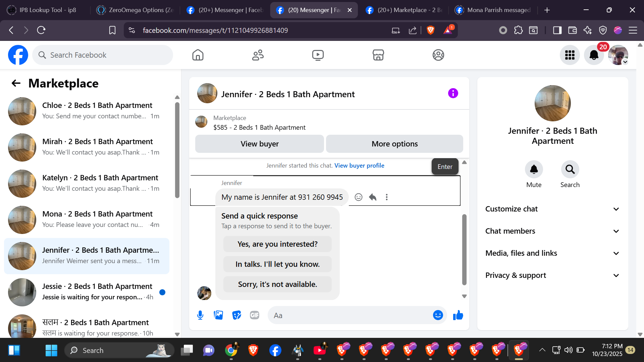Attach a file with the photo icon
Image resolution: width=644 pixels, height=362 pixels.
point(218,315)
